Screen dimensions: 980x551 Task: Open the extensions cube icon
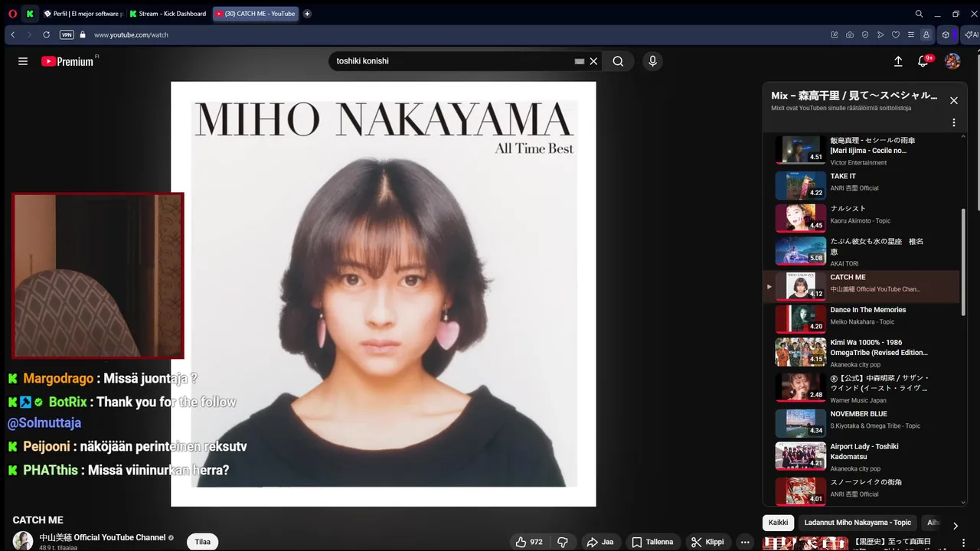(x=946, y=34)
